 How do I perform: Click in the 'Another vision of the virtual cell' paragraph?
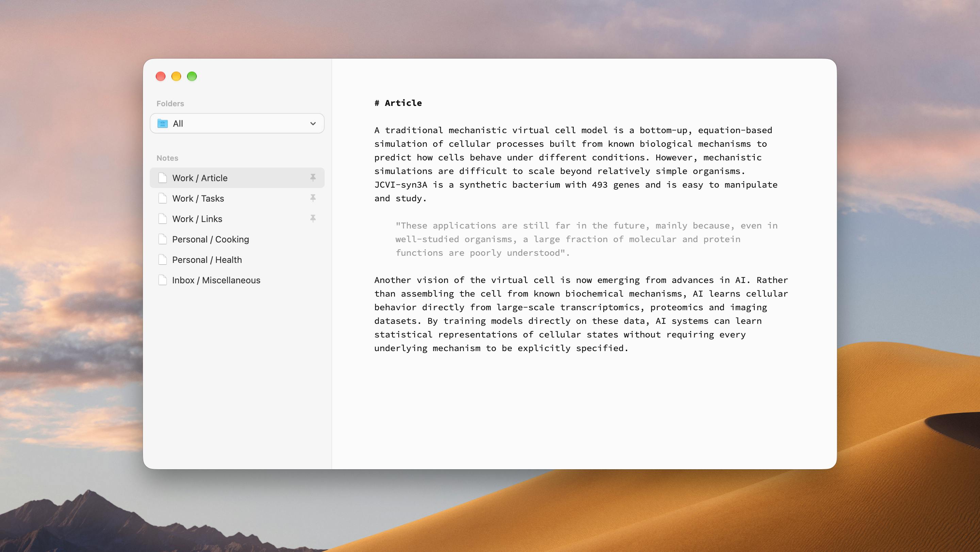(581, 314)
